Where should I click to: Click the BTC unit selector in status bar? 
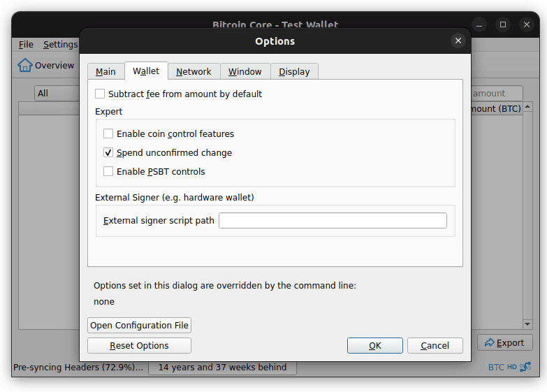coord(496,368)
